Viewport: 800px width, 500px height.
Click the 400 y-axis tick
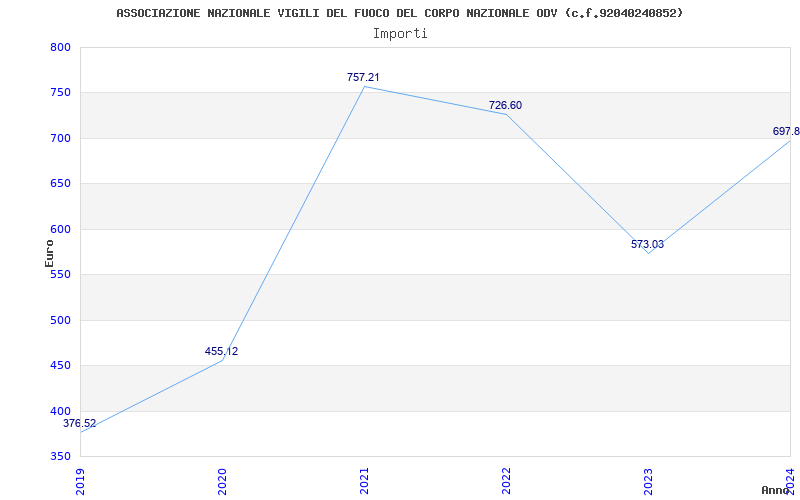click(60, 411)
